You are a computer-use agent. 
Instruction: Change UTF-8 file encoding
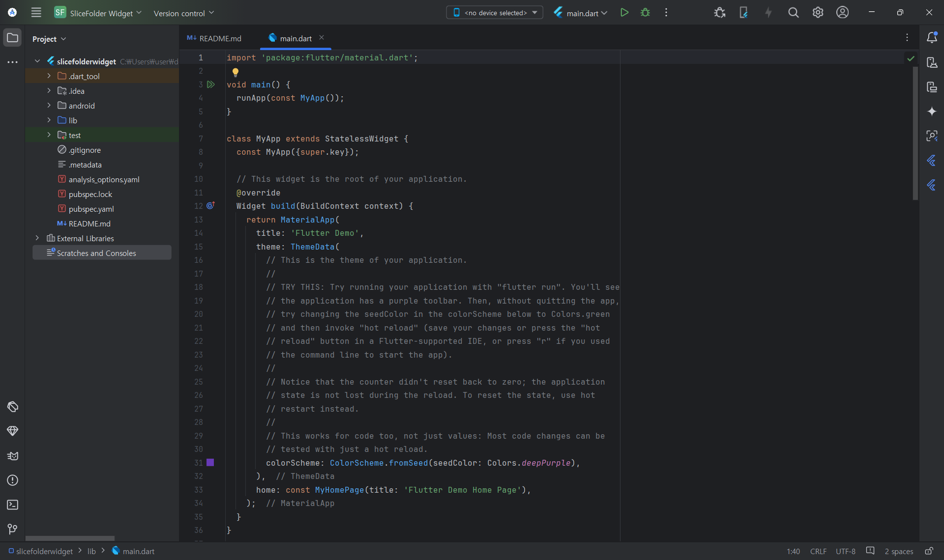(x=846, y=551)
